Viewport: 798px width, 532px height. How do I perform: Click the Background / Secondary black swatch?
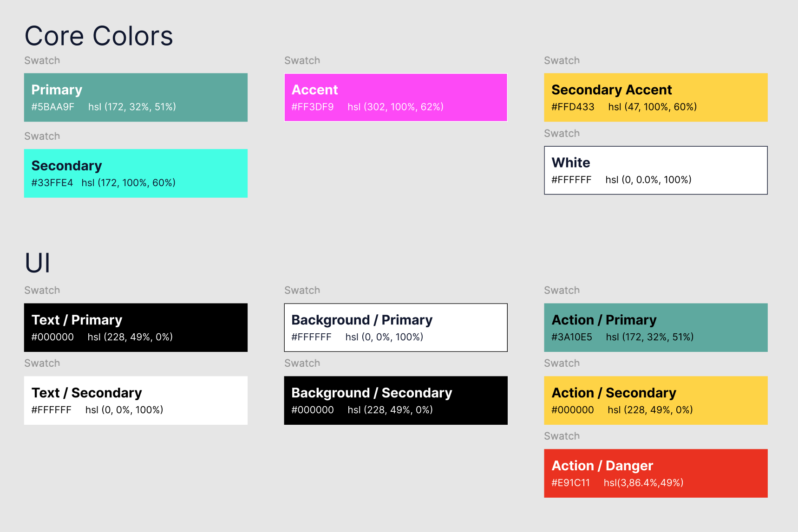pos(395,400)
